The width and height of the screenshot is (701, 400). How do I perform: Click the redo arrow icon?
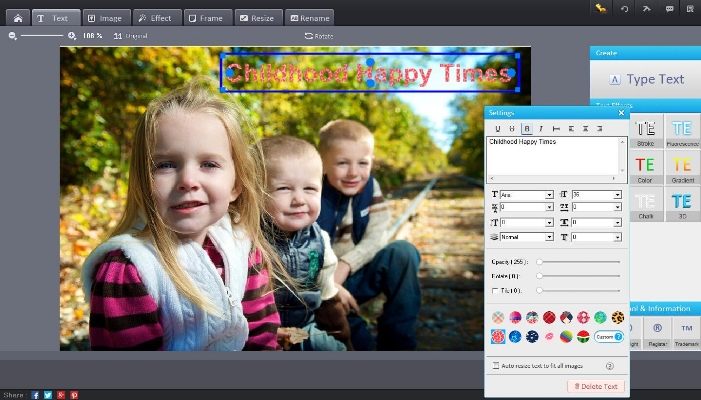coord(646,8)
